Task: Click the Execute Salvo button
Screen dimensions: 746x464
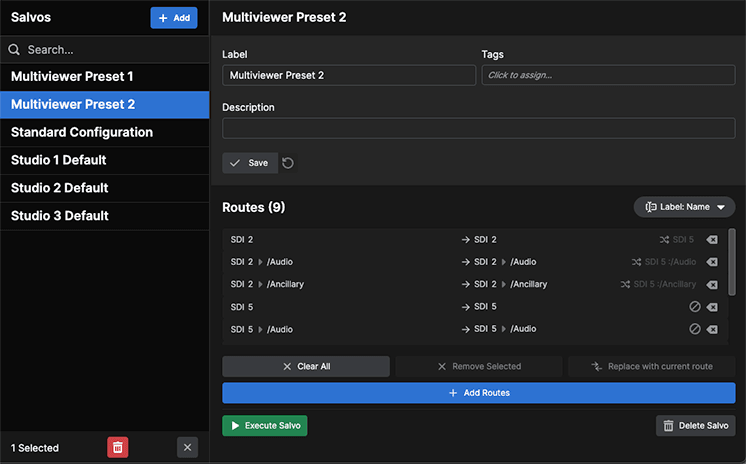Action: point(265,425)
